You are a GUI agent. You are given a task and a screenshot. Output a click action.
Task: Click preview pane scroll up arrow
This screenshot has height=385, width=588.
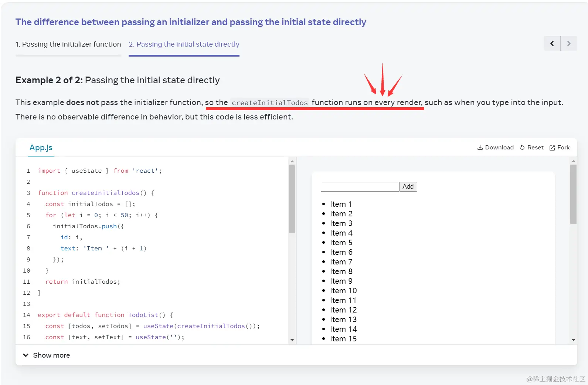pos(573,161)
